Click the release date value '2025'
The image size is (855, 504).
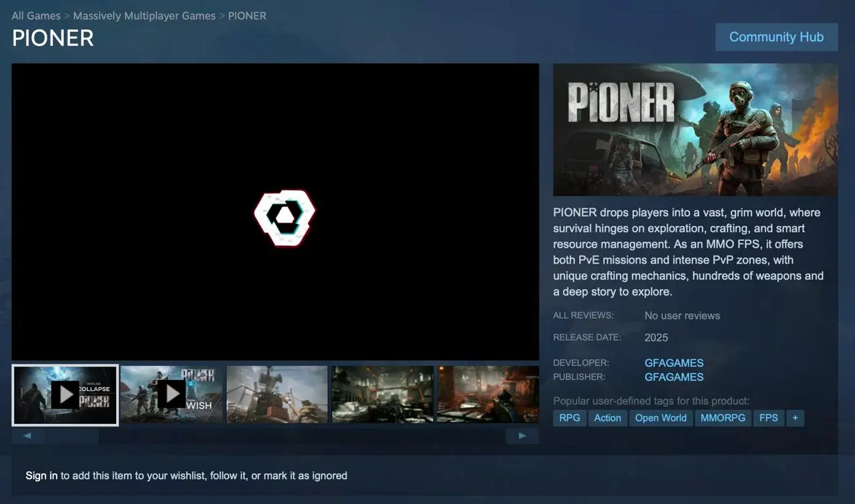[656, 337]
